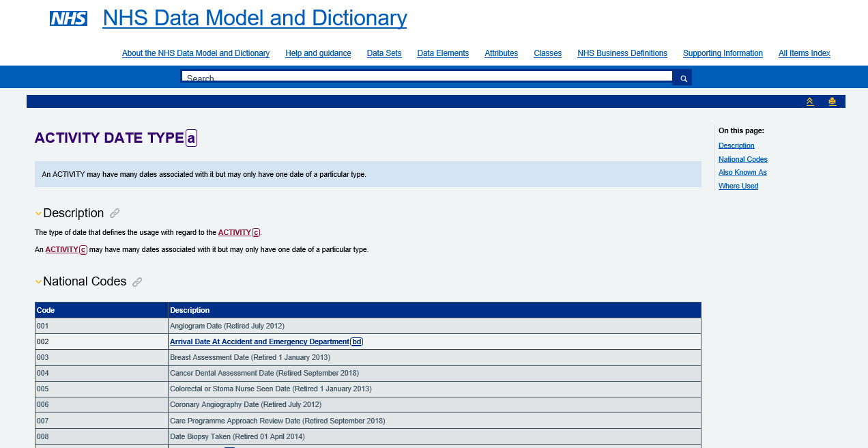Click the scroll-to-top double chevron icon
Image resolution: width=868 pixels, height=448 pixels.
[x=810, y=102]
